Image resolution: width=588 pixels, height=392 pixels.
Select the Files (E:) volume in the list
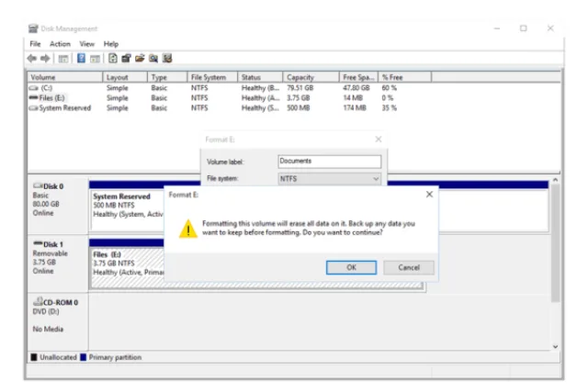coord(51,98)
